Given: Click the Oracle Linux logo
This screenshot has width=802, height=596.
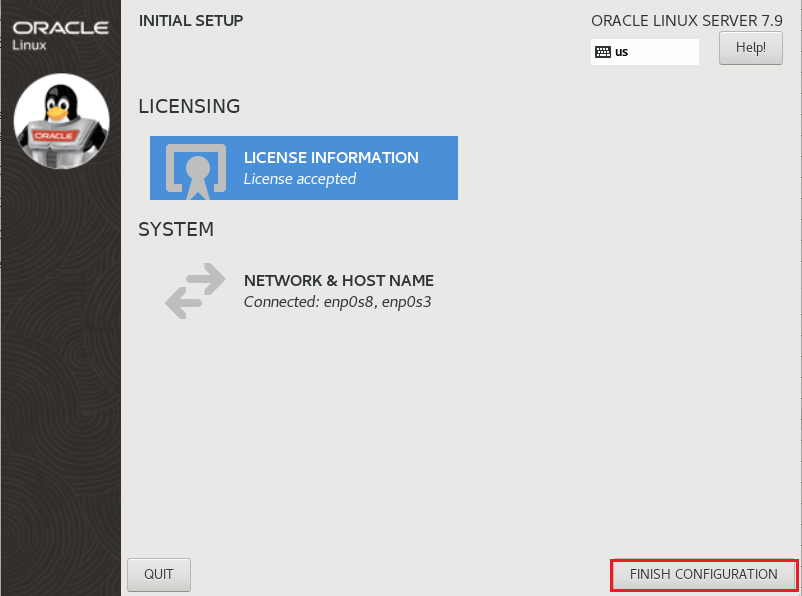Looking at the screenshot, I should click(60, 35).
